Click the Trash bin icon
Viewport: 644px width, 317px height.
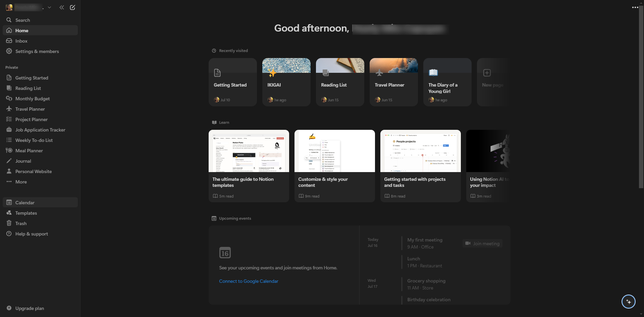[x=9, y=223]
